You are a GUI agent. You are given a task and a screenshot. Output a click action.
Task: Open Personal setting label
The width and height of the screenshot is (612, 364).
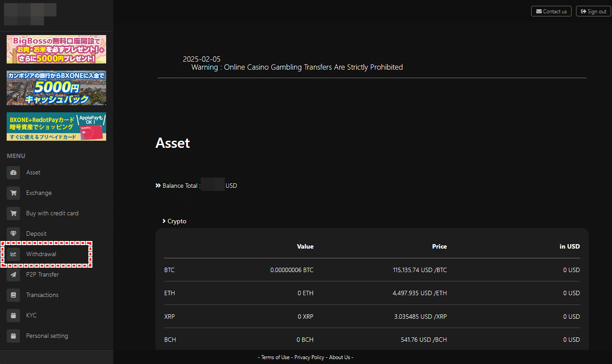click(47, 336)
